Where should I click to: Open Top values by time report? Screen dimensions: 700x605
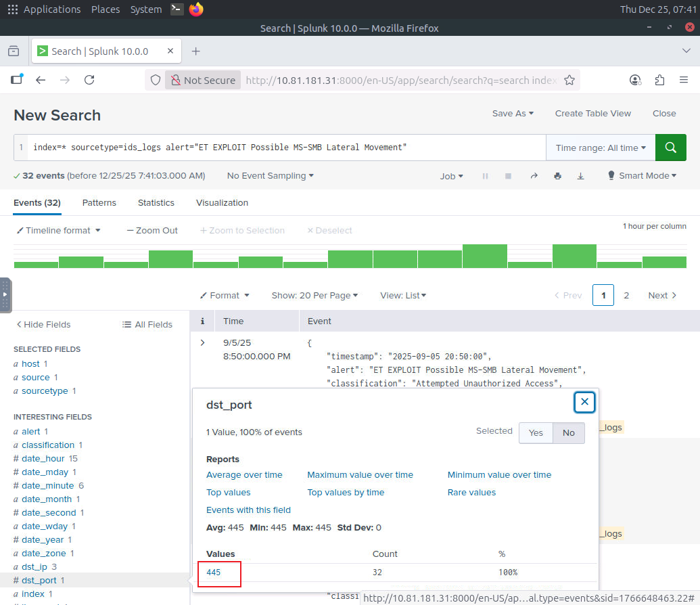pyautogui.click(x=346, y=493)
